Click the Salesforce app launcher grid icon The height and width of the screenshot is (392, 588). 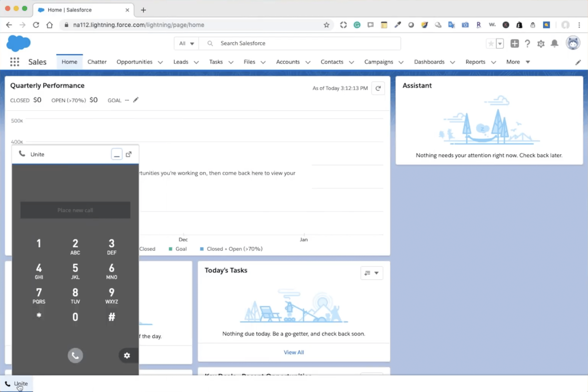[14, 62]
